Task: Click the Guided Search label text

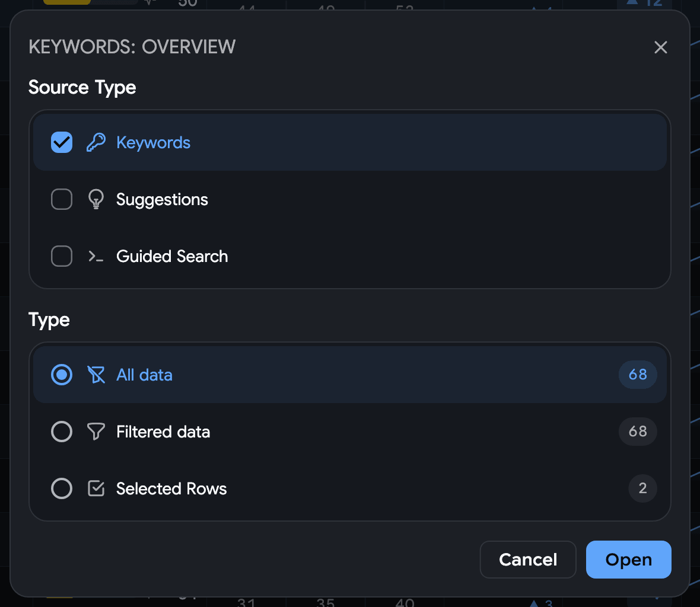Action: point(172,257)
